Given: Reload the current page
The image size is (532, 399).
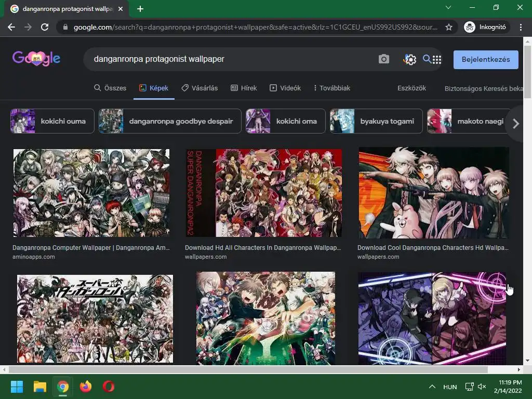Looking at the screenshot, I should 45,27.
